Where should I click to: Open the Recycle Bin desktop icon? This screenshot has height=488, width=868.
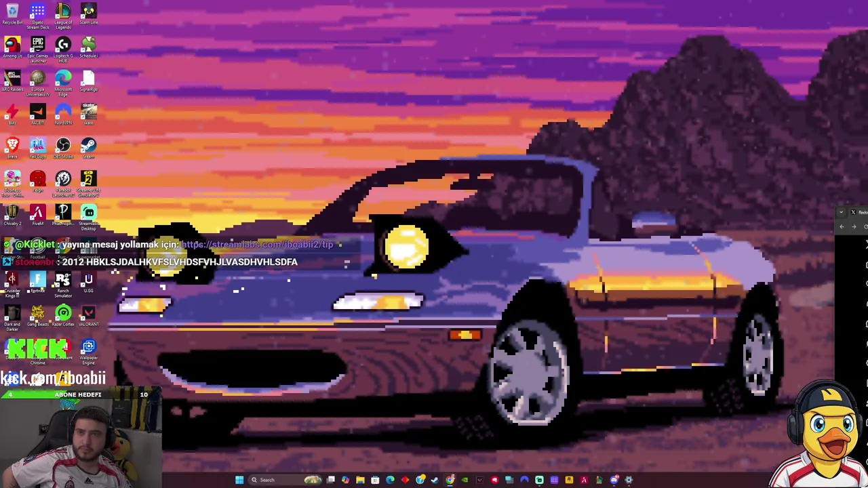pos(12,14)
